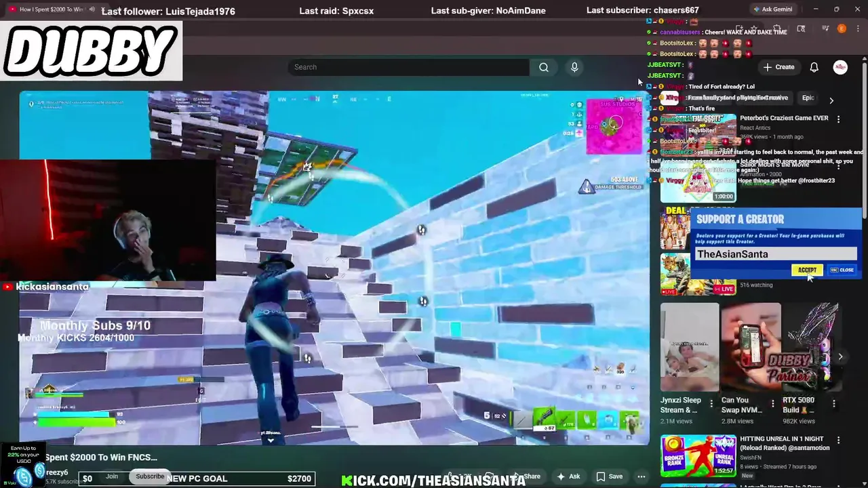Click the 'Spent $2000 To Win FNCS...' video title
868x488 pixels.
[x=101, y=457]
